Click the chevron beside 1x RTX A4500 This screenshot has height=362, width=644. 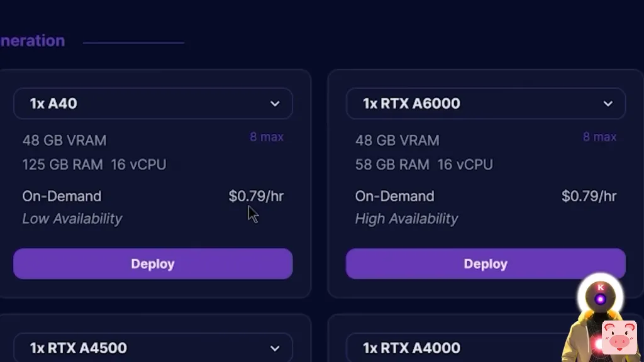pyautogui.click(x=275, y=348)
